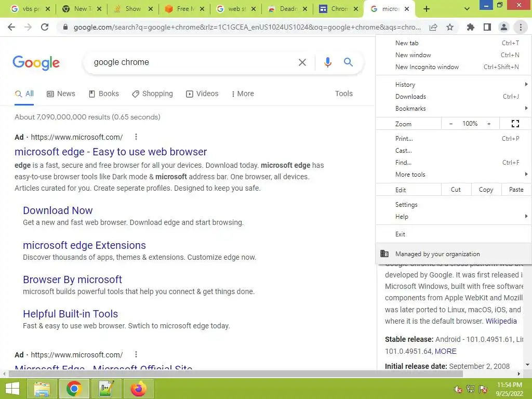Switch to Videos results tab
This screenshot has height=399, width=532.
(x=202, y=94)
